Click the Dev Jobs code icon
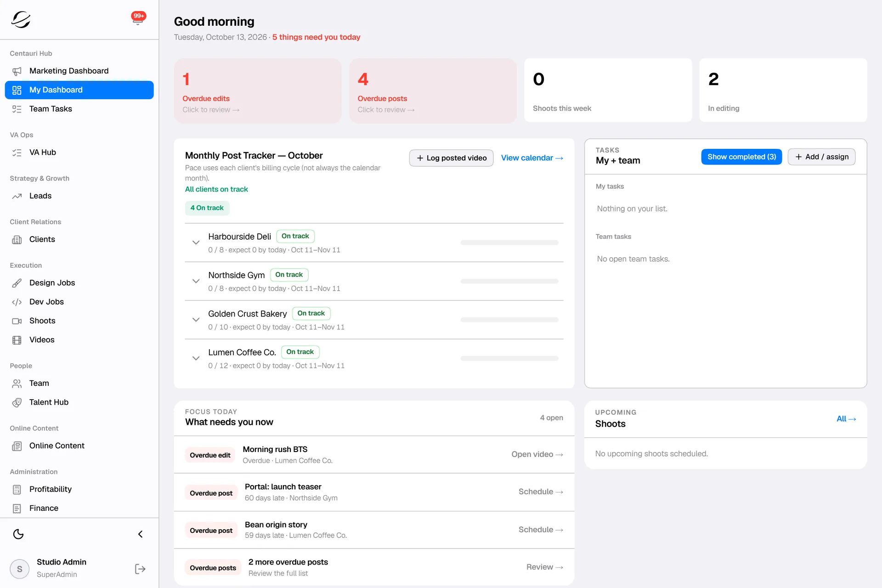This screenshot has width=882, height=588. click(17, 302)
